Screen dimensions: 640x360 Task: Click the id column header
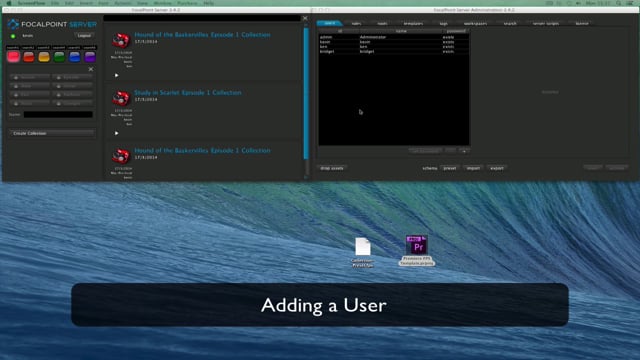(x=340, y=31)
